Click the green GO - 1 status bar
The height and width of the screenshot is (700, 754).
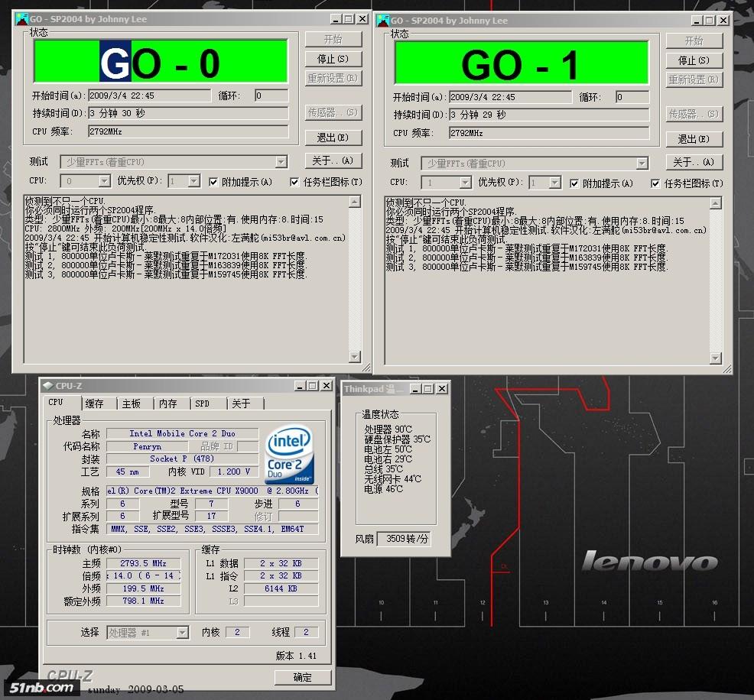[521, 64]
